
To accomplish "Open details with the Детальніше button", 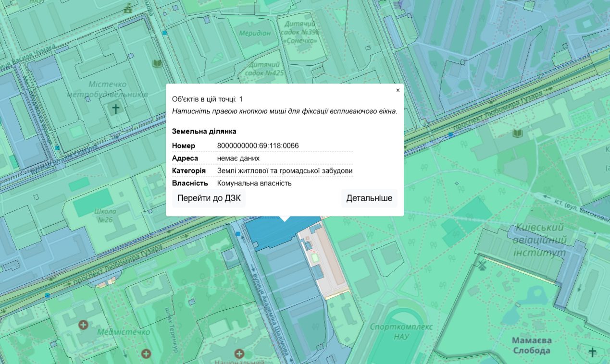I will 369,198.
